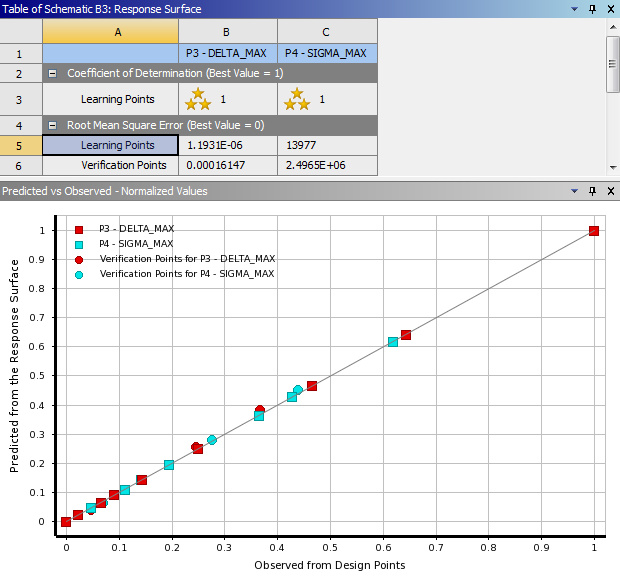Select the cyan square P4 - SIGMA_MAX legend marker
The height and width of the screenshot is (586, 620).
click(79, 244)
